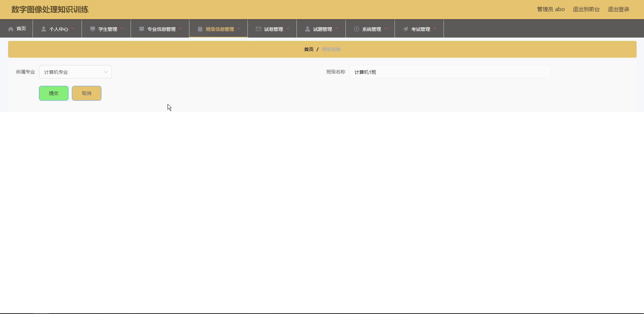Submit the form with 提交 button
Screen dimensions: 644x314
click(54, 93)
